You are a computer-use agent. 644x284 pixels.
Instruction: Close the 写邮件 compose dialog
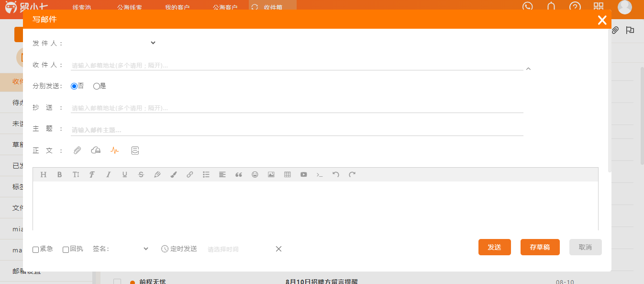(x=602, y=20)
